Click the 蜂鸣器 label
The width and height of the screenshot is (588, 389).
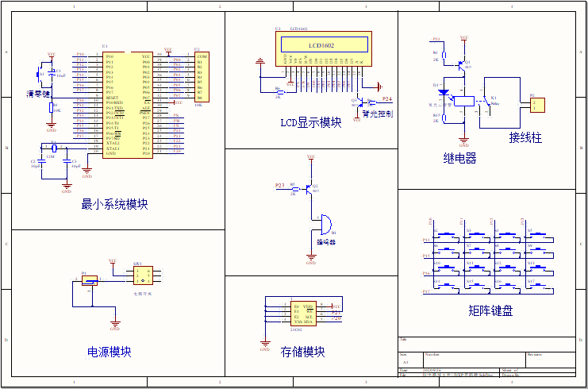point(326,242)
